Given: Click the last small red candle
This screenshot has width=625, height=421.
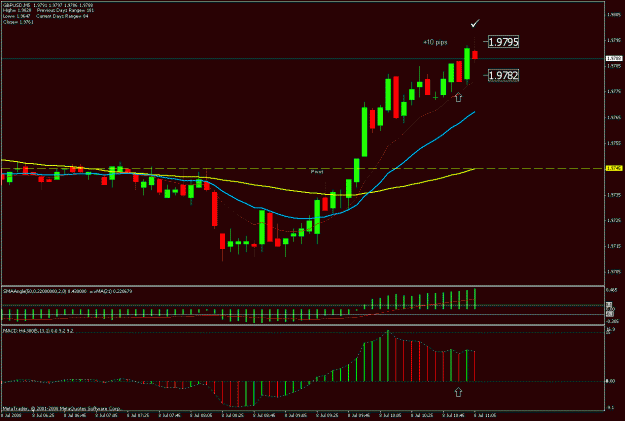Looking at the screenshot, I should [475, 55].
